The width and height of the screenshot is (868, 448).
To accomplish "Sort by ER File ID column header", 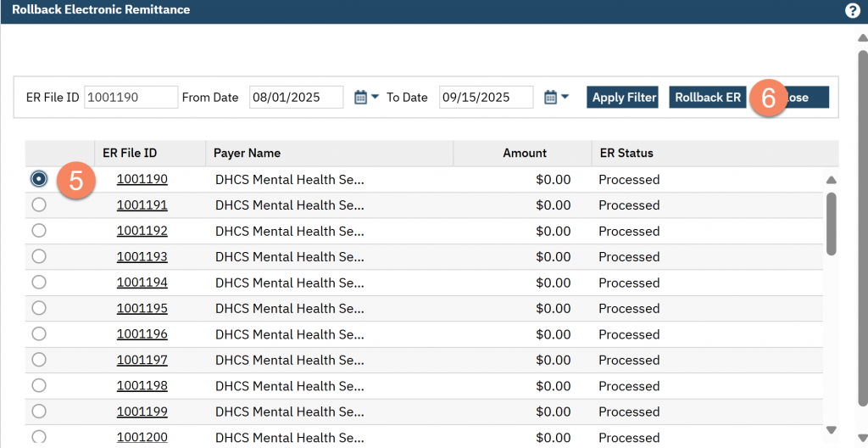I will tap(130, 154).
